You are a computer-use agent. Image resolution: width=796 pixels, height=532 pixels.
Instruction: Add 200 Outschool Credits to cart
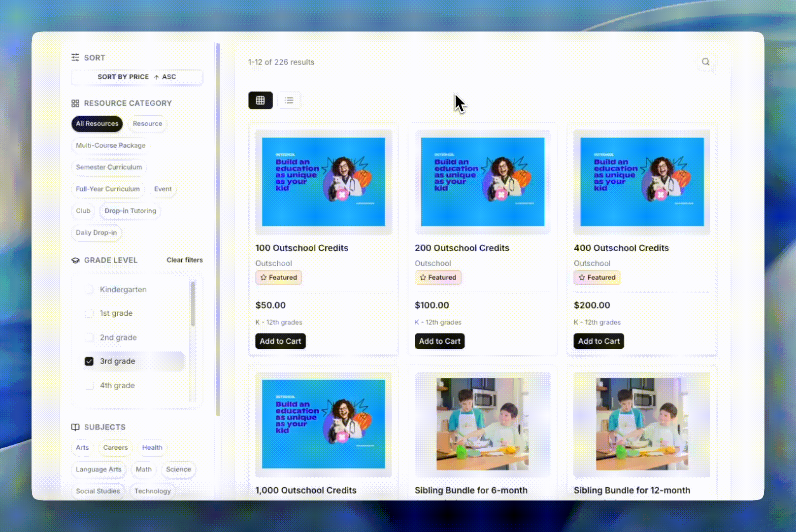[440, 341]
